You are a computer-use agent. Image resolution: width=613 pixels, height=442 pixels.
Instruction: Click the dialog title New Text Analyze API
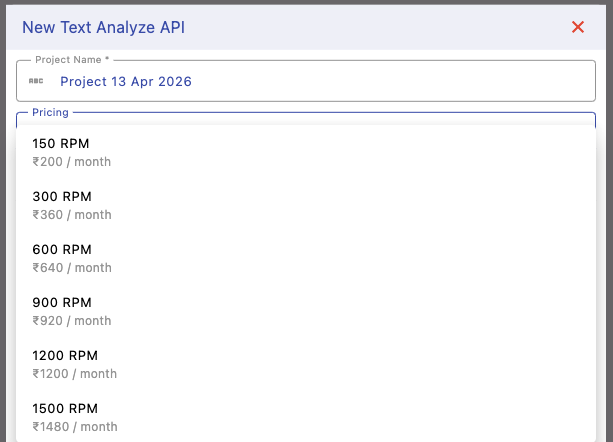pyautogui.click(x=103, y=27)
